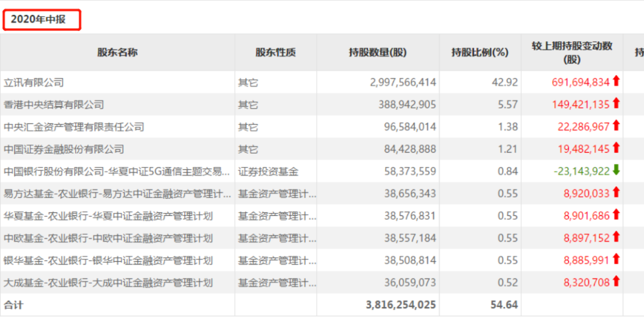Open the 易方达基金-农业银行 shareholder row
Screen dimensions: 644x322
pos(117,194)
